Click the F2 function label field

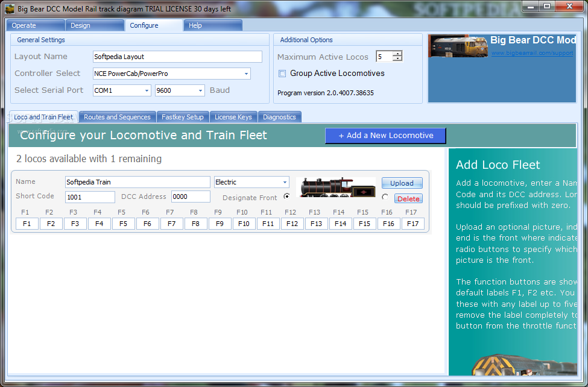[51, 224]
